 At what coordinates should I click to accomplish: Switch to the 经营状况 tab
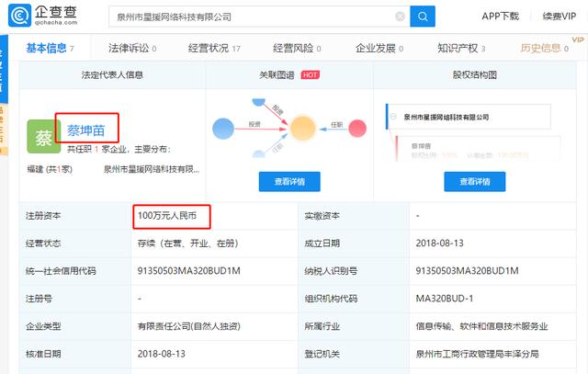coord(214,48)
